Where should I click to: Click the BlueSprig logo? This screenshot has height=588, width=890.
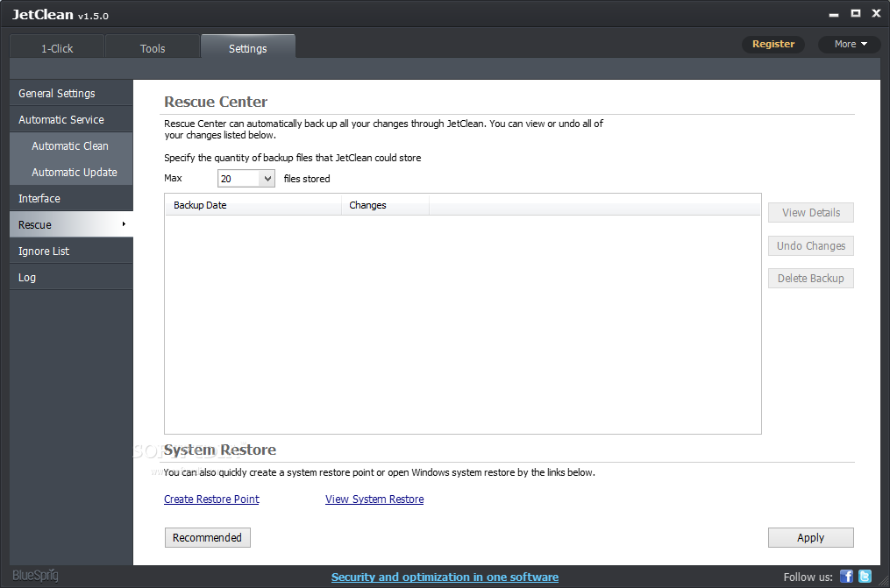pos(35,576)
